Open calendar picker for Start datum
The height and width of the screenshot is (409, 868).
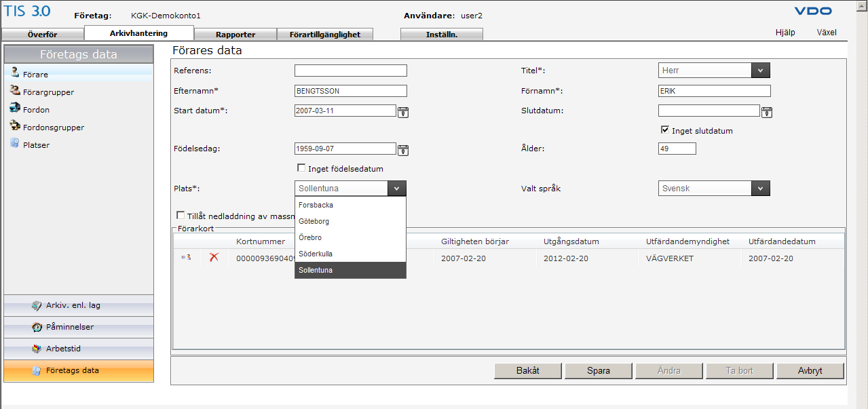coord(403,112)
